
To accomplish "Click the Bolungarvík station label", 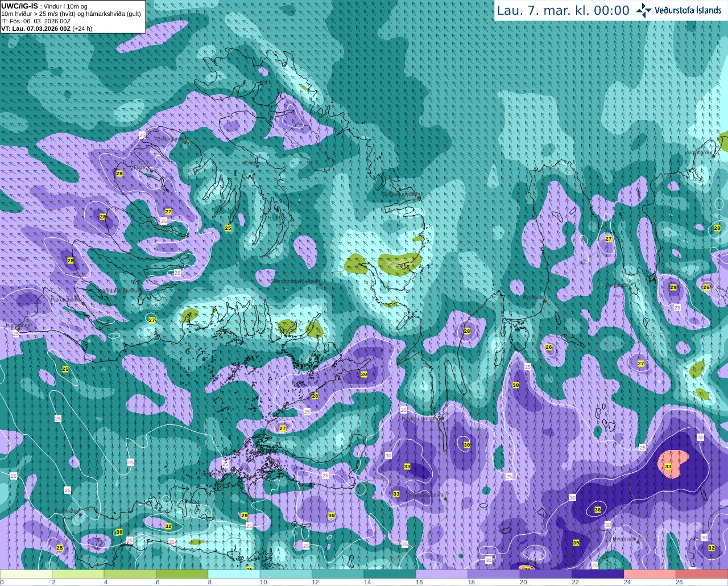I will (x=169, y=138).
